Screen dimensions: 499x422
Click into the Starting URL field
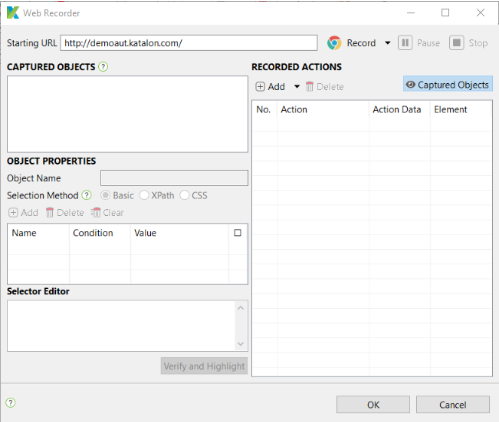point(189,43)
